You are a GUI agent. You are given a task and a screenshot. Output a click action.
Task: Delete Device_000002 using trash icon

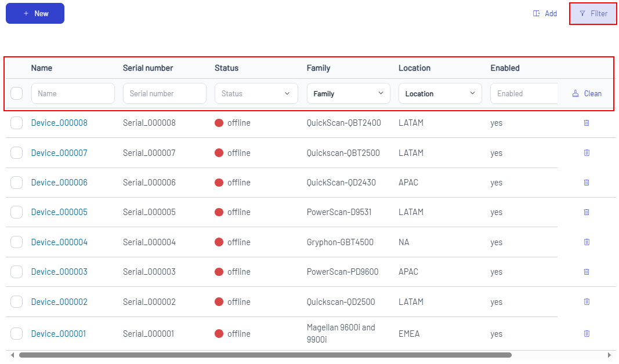click(x=586, y=301)
